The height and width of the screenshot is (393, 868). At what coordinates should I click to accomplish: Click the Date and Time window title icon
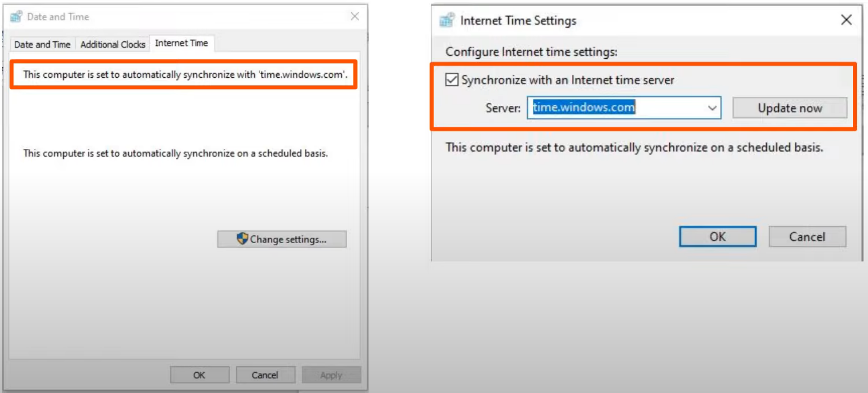click(x=16, y=17)
